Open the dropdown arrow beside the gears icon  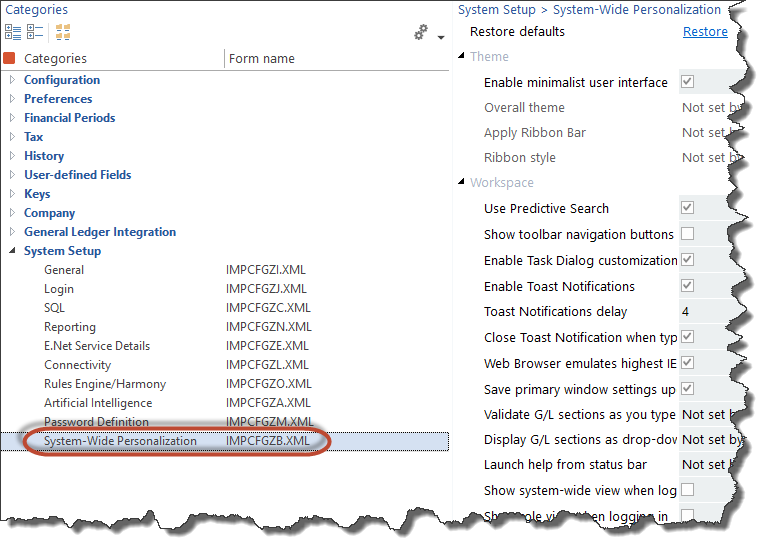(x=440, y=38)
